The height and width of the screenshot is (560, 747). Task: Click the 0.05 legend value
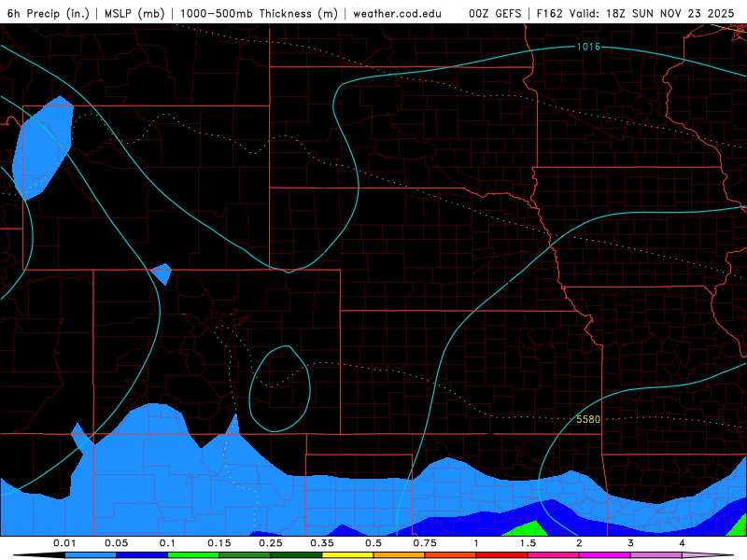click(x=116, y=543)
